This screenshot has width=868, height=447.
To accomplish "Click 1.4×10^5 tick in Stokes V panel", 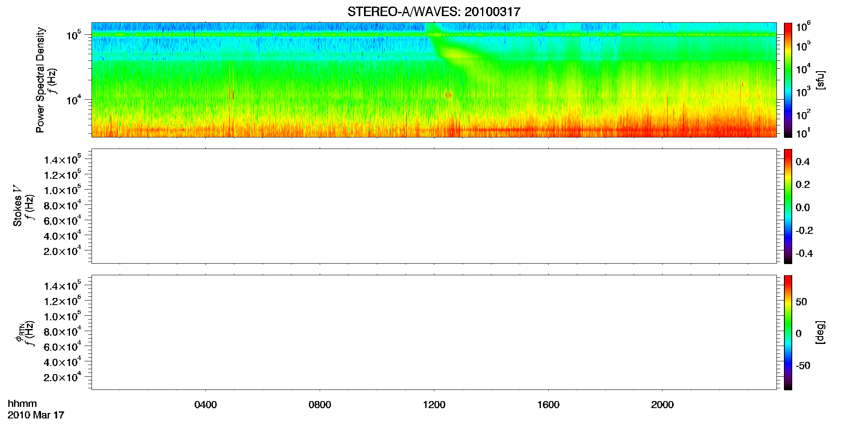I will 63,159.
